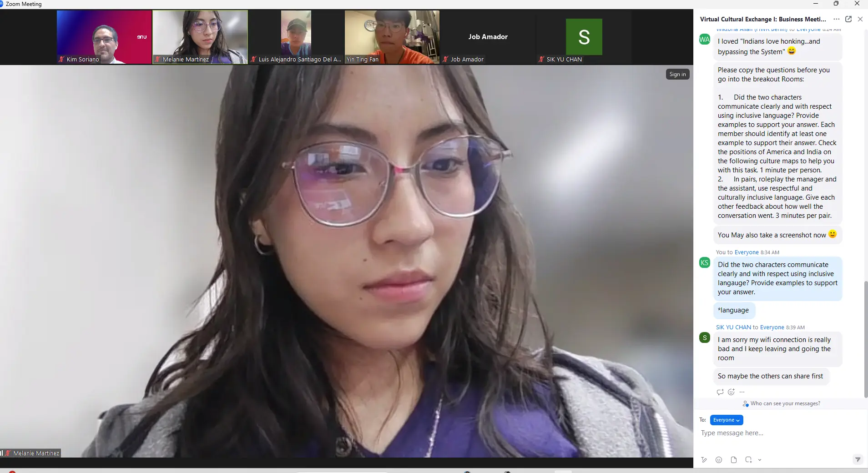Send the chat message with arrow icon

(x=858, y=459)
